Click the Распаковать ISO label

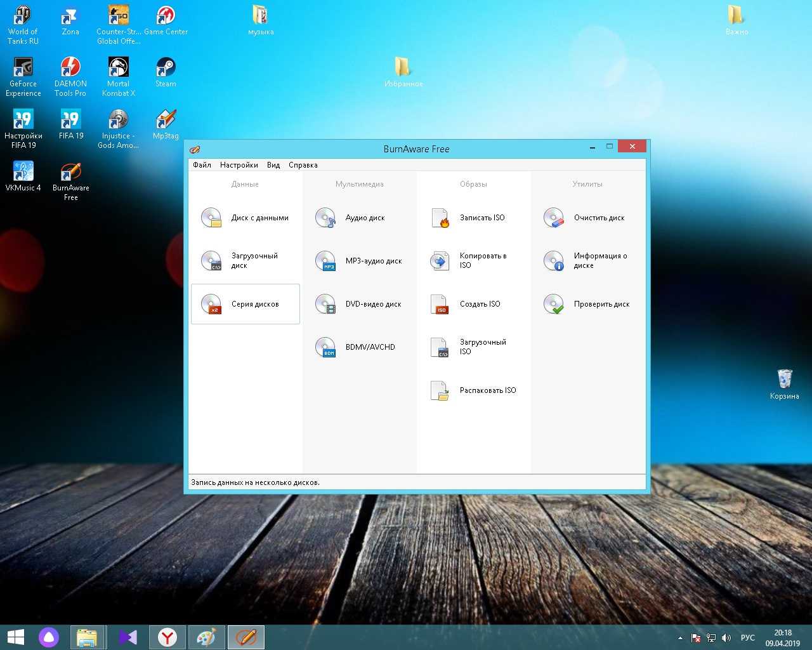pos(488,390)
